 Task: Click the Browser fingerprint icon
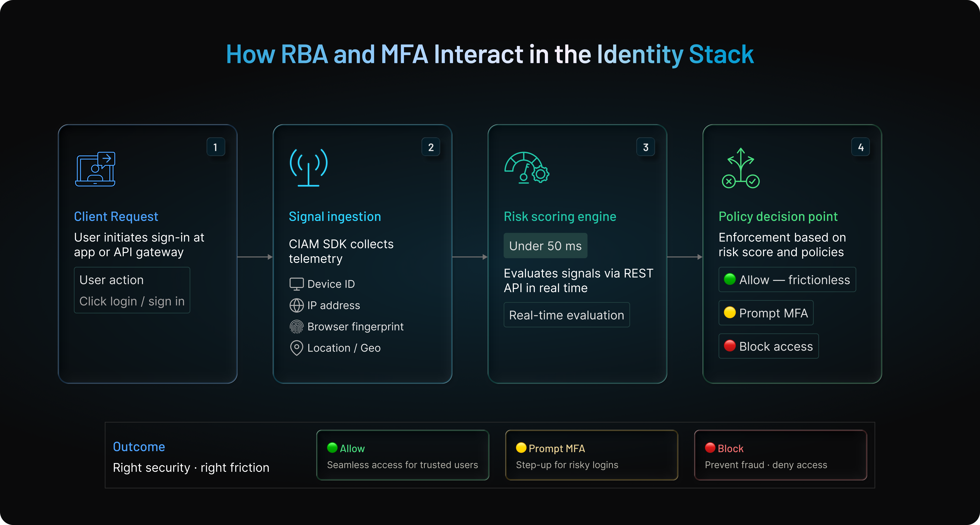[x=296, y=326]
